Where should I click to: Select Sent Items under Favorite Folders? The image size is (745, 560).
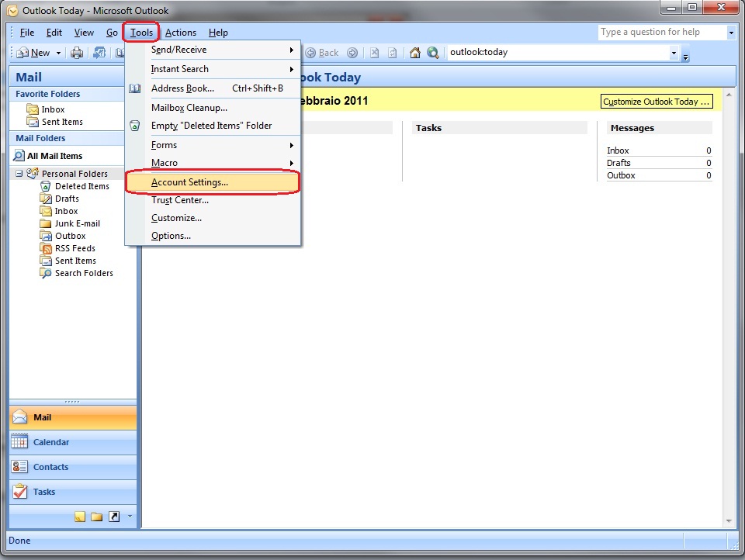pyautogui.click(x=62, y=122)
